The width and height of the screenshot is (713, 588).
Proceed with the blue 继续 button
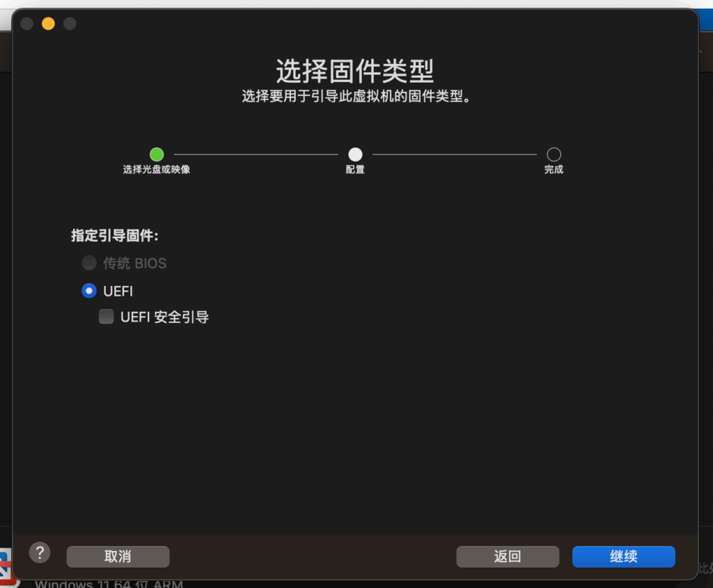click(623, 557)
